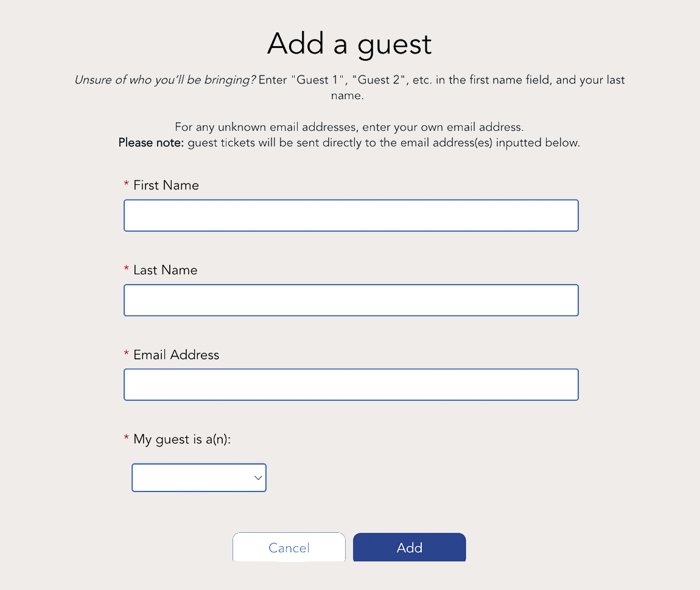Click the red asterisk beside Last Name

(126, 269)
